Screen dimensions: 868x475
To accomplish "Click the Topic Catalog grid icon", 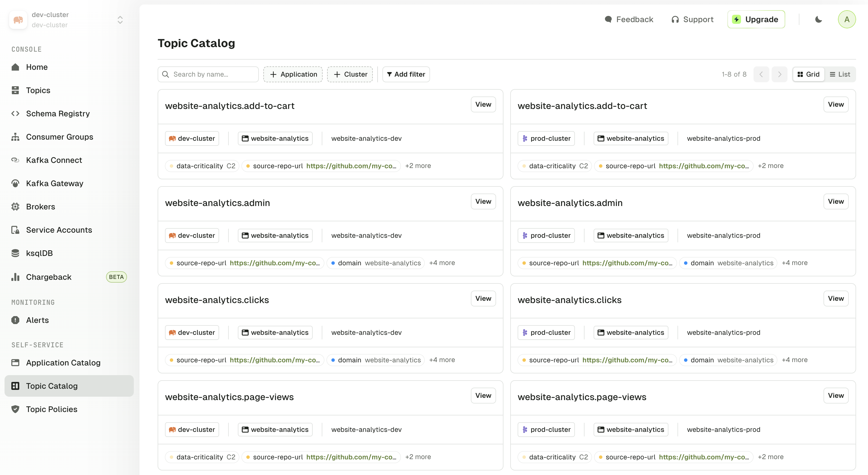I will pos(15,386).
